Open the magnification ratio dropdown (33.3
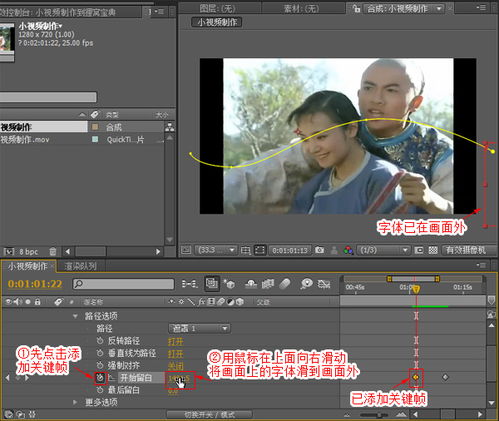Screen dimensions: 499x421 (x=216, y=250)
